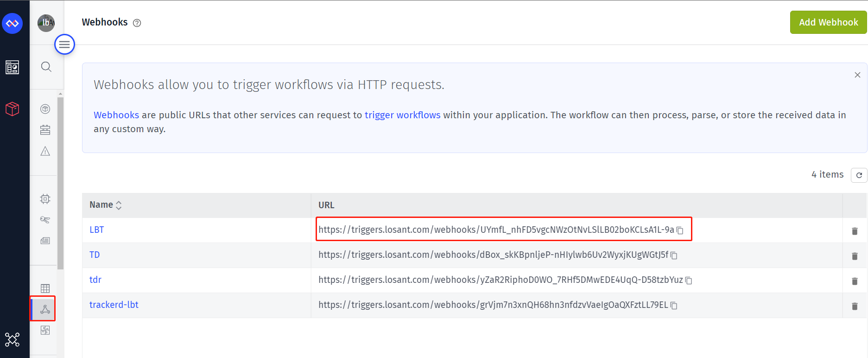Copy the tdr webhook URL
This screenshot has height=358, width=868.
[x=689, y=281]
